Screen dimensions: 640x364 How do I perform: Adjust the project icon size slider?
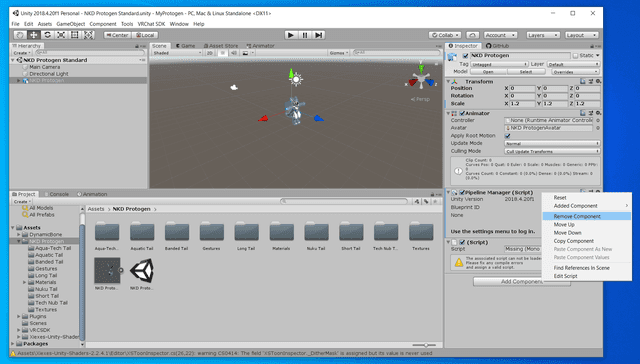point(424,345)
